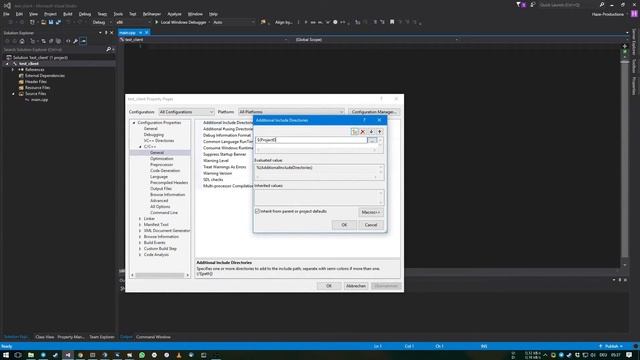
Task: Collapse the Configuration Properties tree node
Action: click(134, 122)
